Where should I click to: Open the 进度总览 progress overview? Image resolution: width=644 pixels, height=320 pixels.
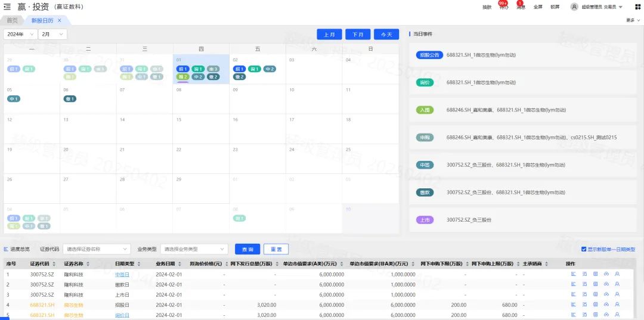click(17, 249)
